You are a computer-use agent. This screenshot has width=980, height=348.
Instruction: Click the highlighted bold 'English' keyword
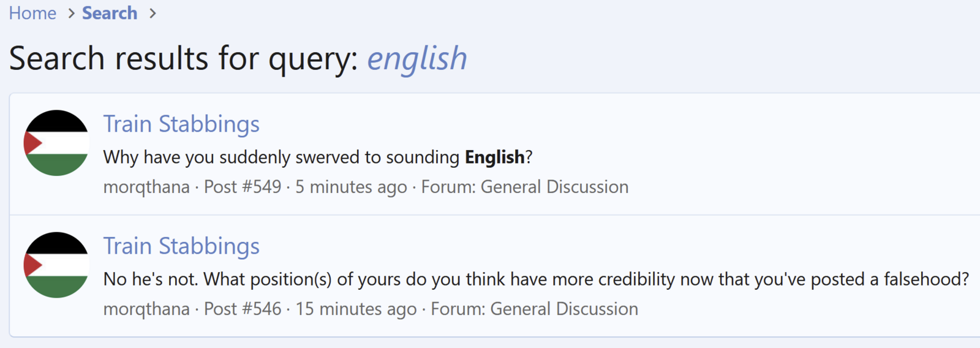[x=494, y=157]
